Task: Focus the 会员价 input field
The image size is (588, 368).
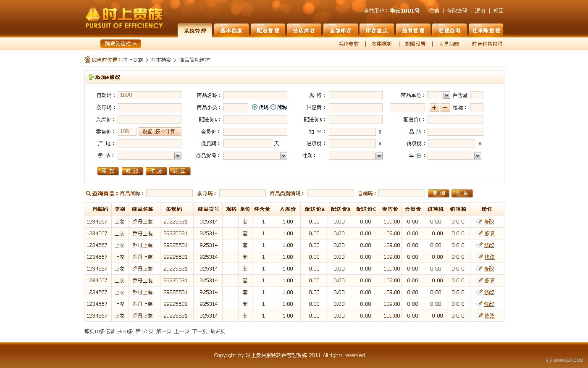Action: 255,132
